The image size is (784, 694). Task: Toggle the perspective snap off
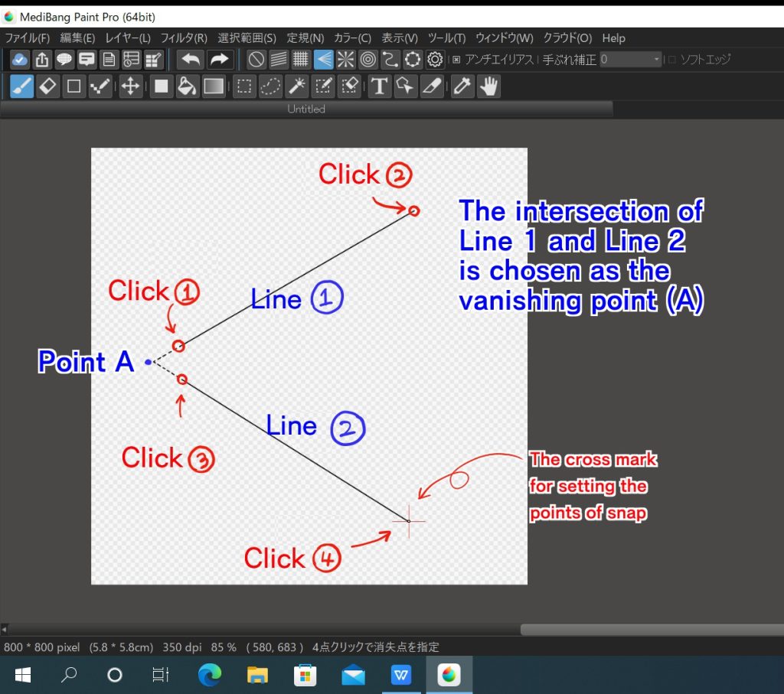coord(323,59)
